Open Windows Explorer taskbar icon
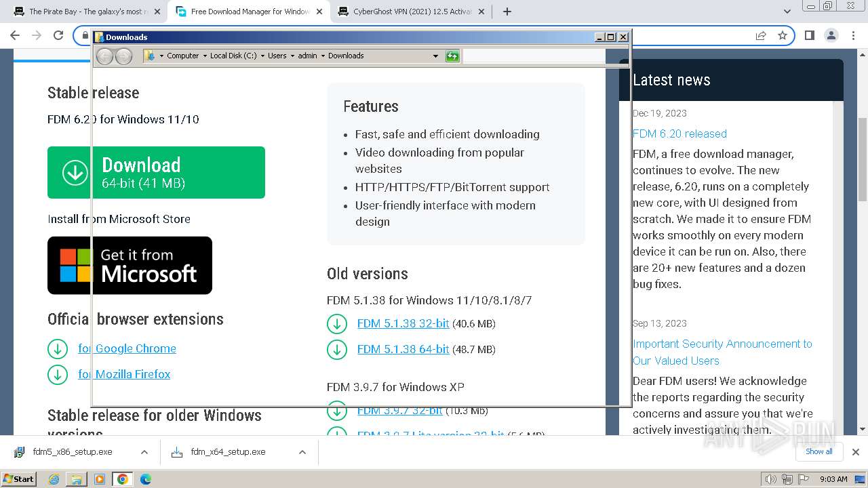Image resolution: width=868 pixels, height=488 pixels. [x=77, y=479]
